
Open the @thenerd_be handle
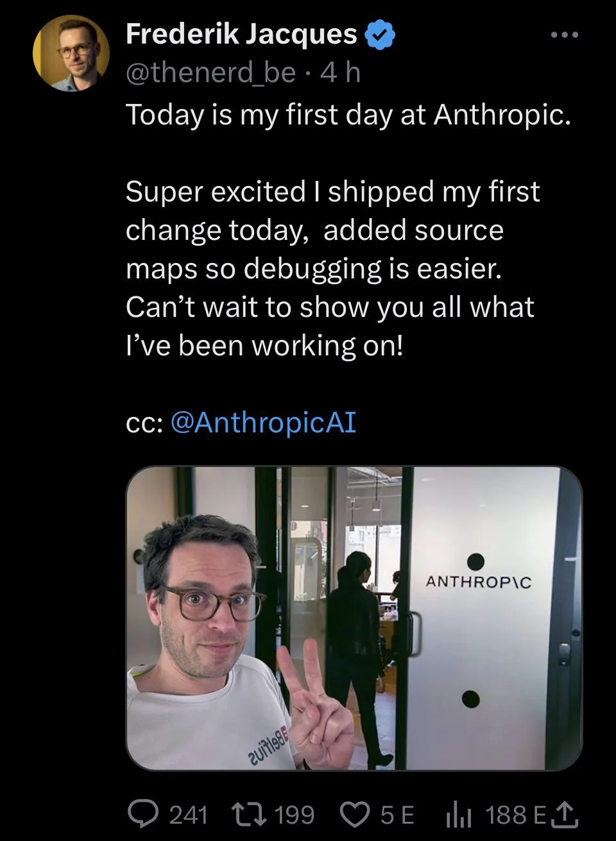210,73
